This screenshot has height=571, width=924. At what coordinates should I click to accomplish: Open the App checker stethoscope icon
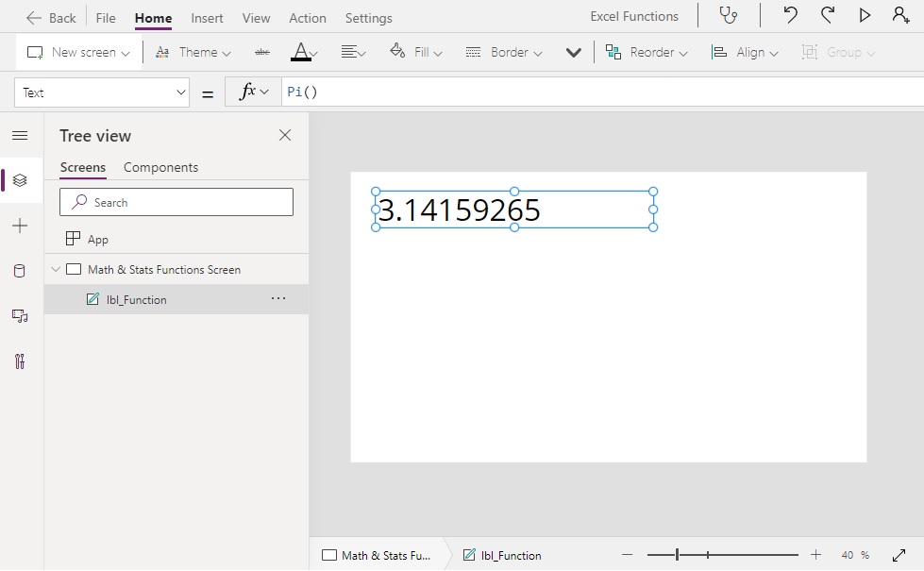[x=729, y=15]
